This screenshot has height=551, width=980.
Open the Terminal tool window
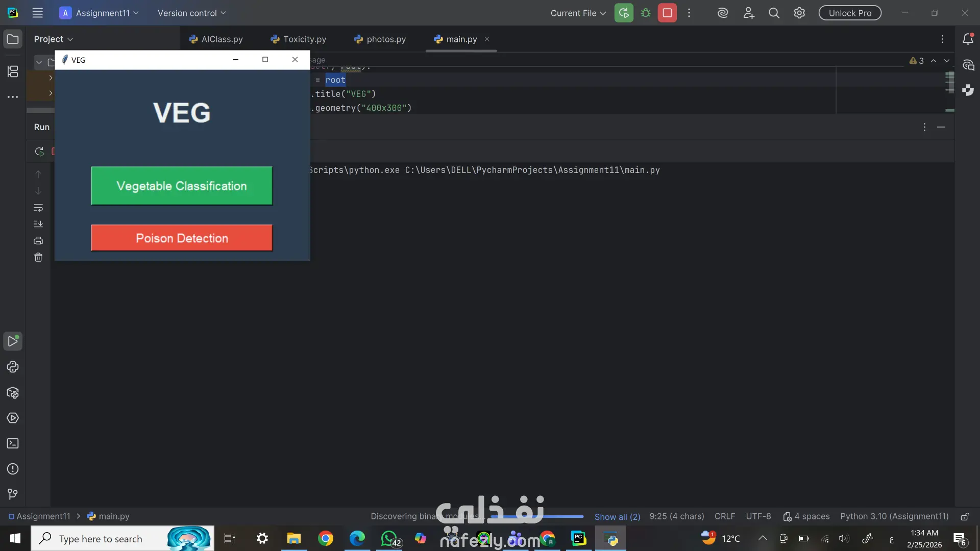13,443
